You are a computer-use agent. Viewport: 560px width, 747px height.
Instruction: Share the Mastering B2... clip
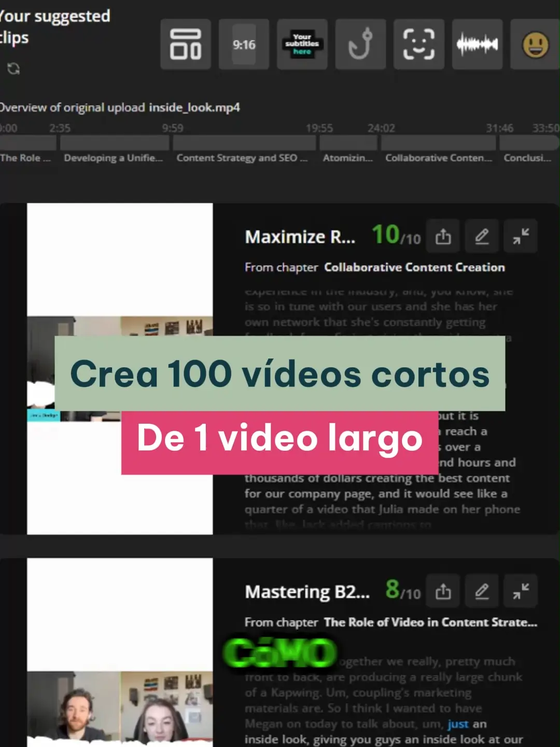[443, 591]
